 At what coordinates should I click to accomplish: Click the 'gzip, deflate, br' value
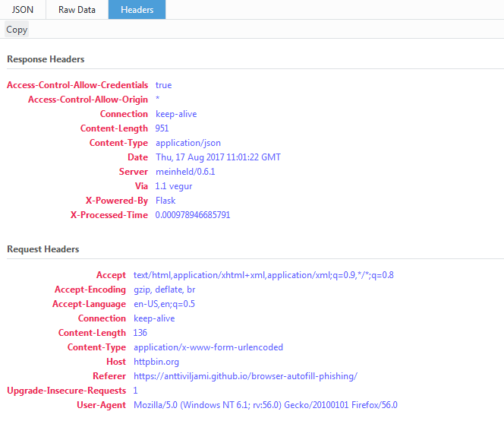coord(165,290)
